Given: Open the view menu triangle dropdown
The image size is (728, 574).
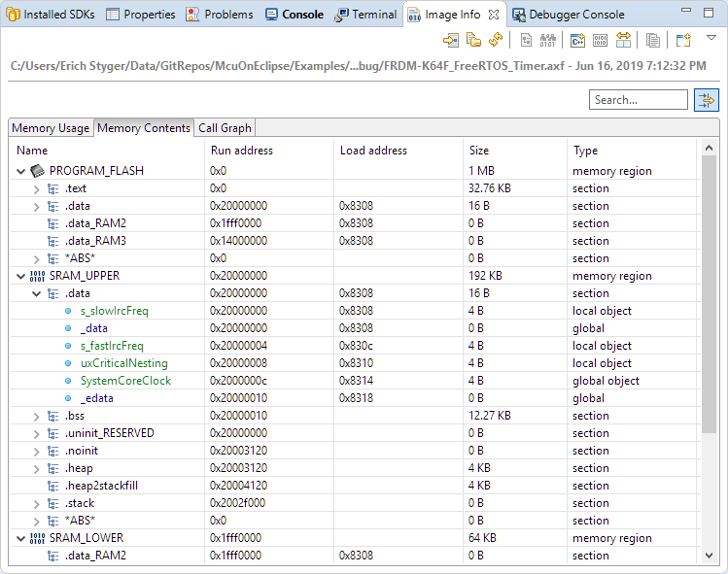Looking at the screenshot, I should coord(711,38).
